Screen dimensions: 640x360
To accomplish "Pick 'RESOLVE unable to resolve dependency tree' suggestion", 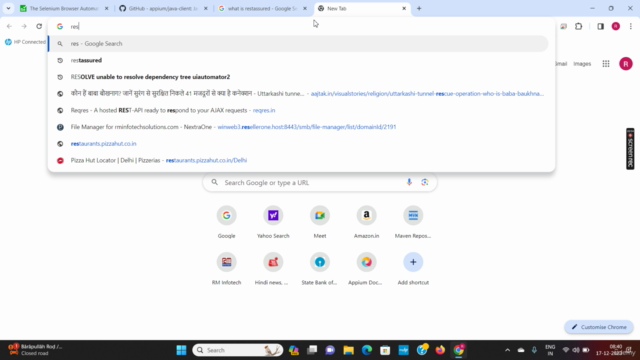I will (298, 77).
